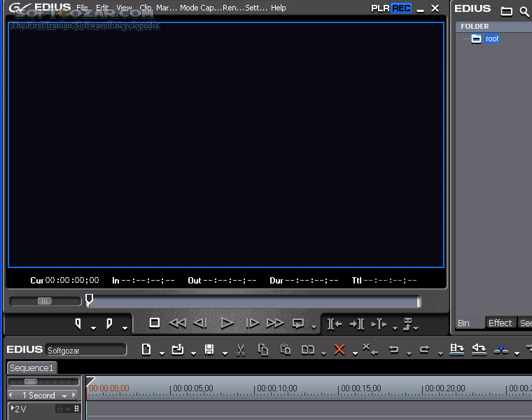The width and height of the screenshot is (532, 420).
Task: Step back one frame
Action: click(201, 323)
